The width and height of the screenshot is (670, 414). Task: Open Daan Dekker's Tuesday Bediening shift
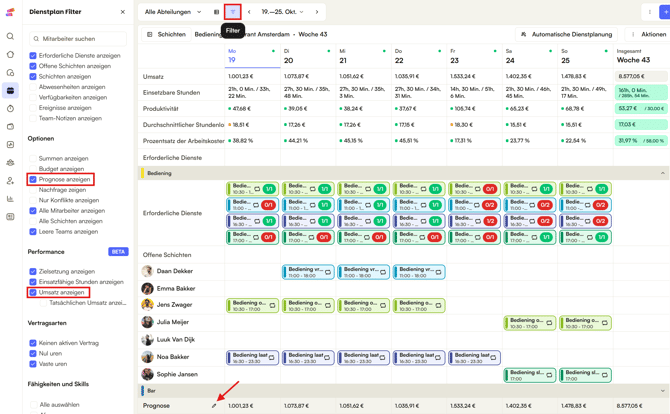(x=308, y=272)
